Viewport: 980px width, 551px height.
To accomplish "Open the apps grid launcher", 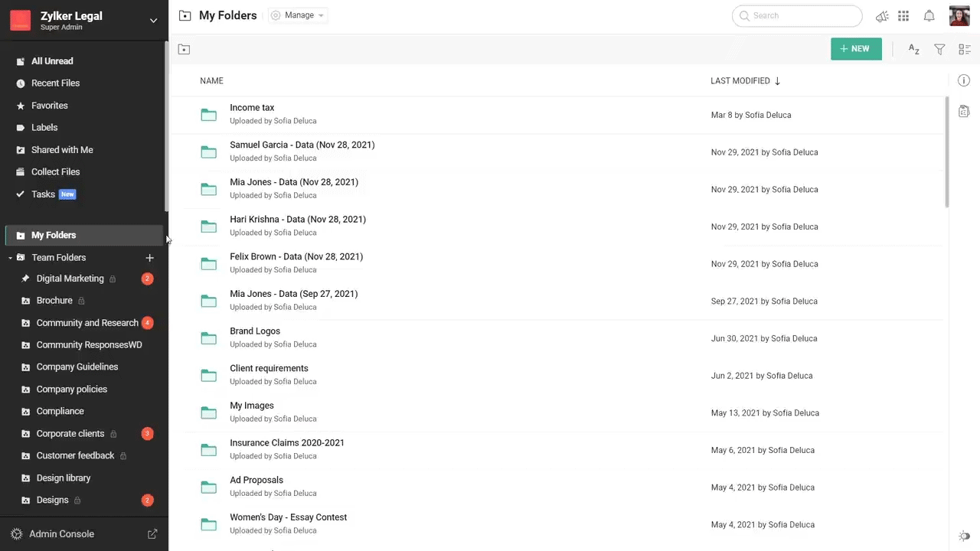I will tap(903, 16).
